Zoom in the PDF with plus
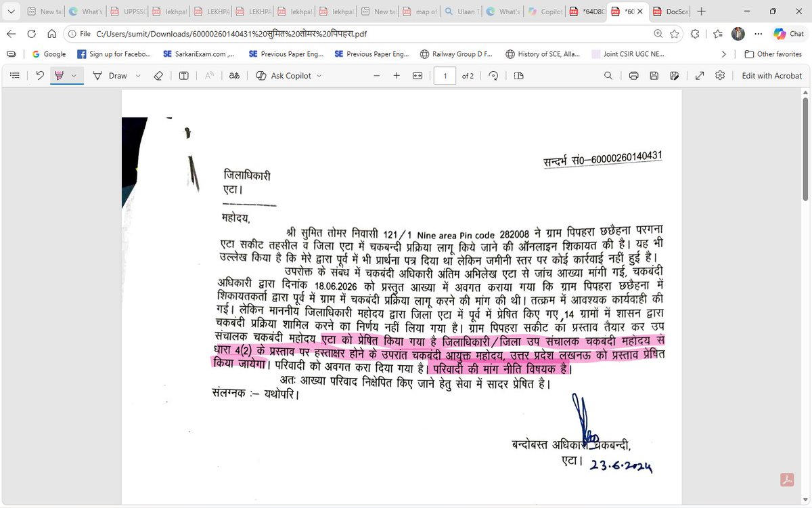812x508 pixels. (397, 76)
